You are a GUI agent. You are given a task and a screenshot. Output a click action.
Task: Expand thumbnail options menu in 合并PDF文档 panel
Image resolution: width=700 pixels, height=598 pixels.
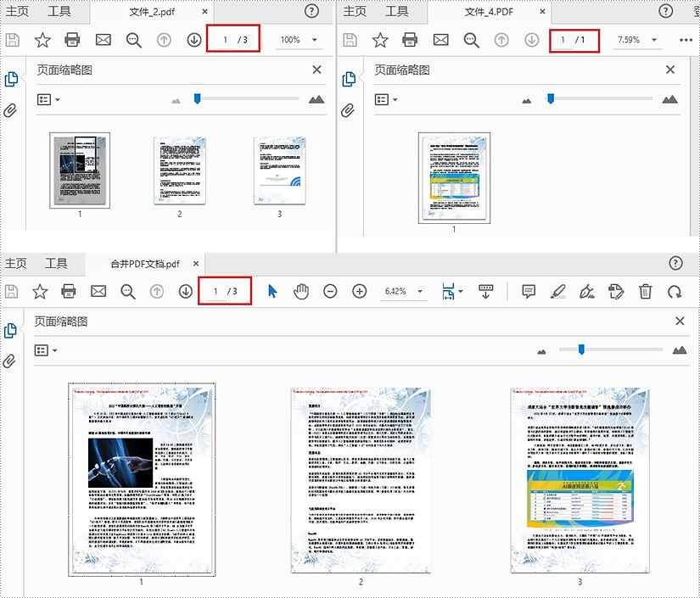click(x=46, y=350)
